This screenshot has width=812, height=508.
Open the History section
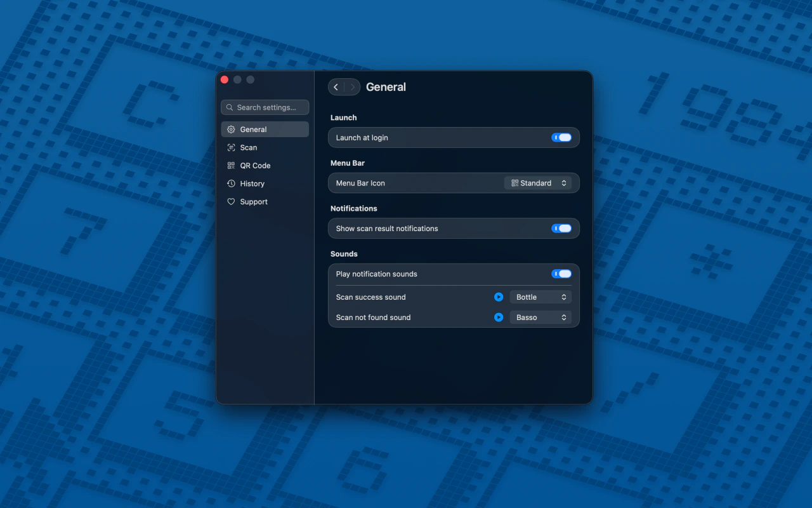[265, 184]
